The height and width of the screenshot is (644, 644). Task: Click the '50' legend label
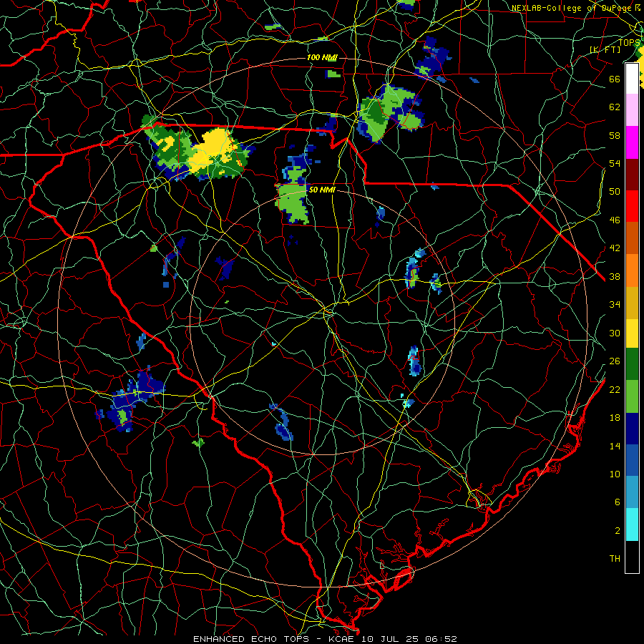coord(615,191)
